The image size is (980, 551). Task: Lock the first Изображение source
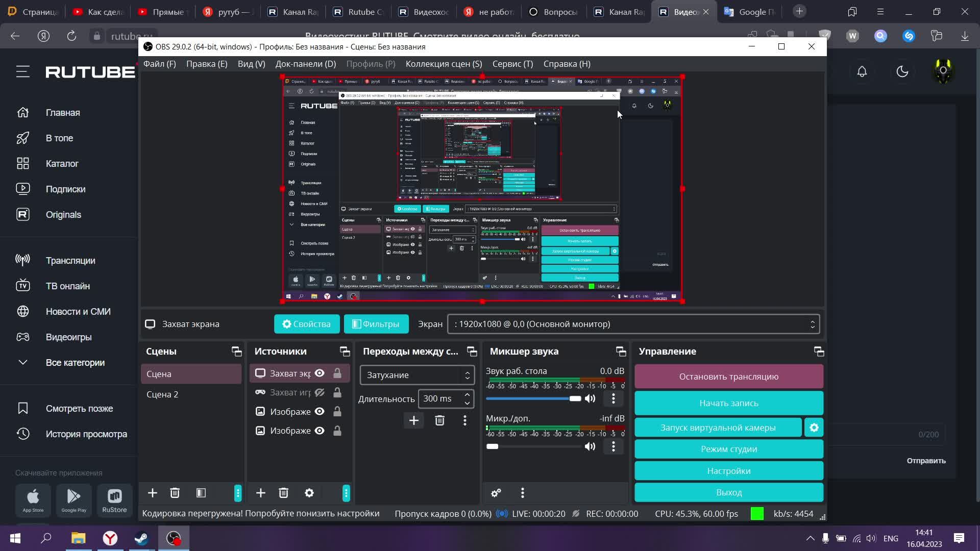tap(337, 411)
